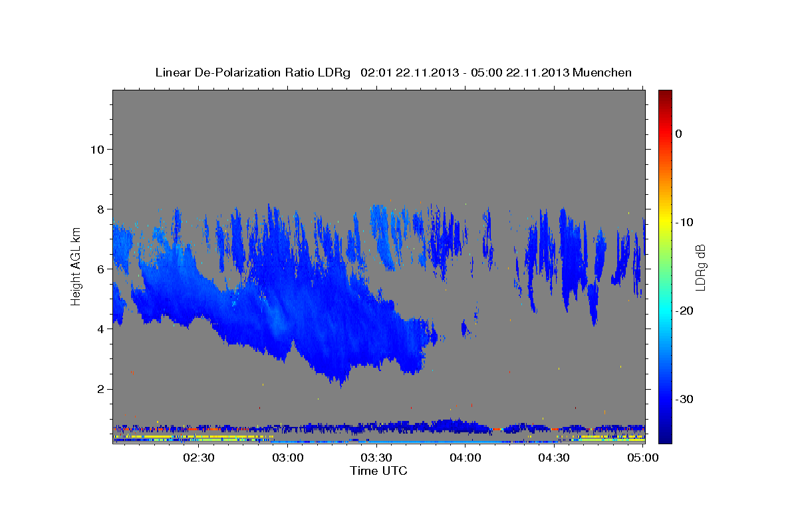Click the 03:00 time tick label

click(x=288, y=458)
